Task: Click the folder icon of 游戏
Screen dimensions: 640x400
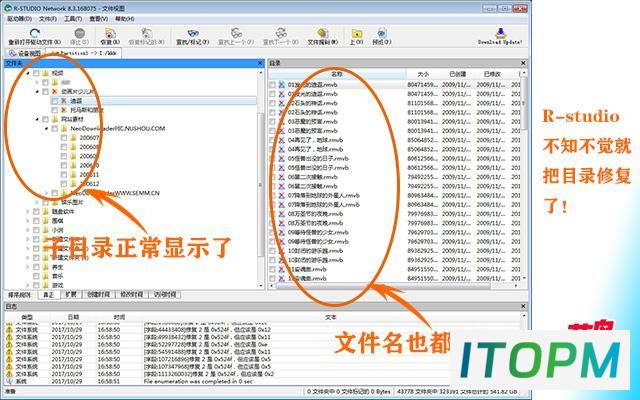Action: pos(46,285)
